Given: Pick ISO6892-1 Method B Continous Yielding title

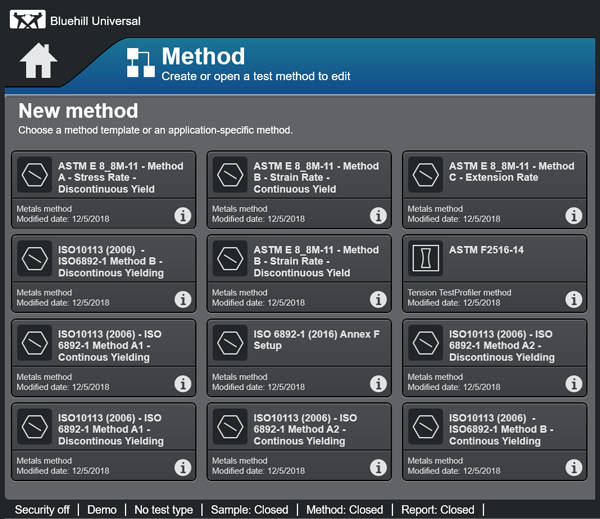Looking at the screenshot, I should [x=501, y=429].
